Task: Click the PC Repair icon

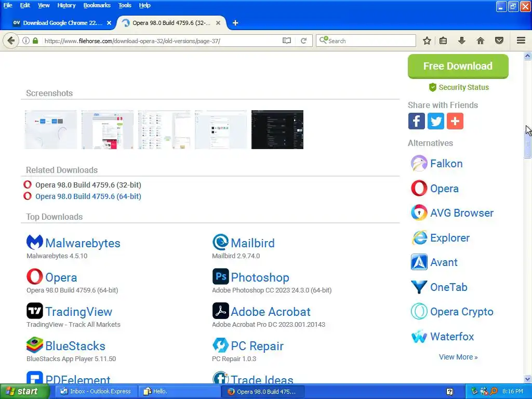Action: pos(220,345)
